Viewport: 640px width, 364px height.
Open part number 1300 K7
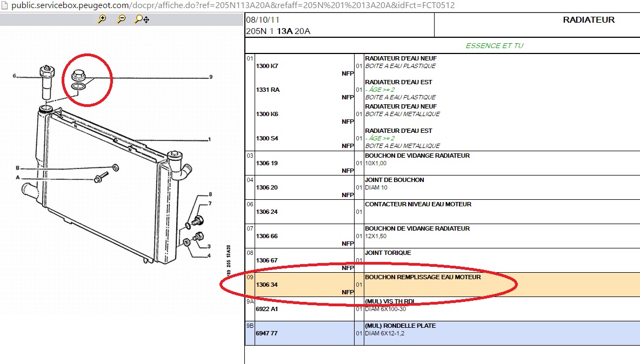click(267, 66)
